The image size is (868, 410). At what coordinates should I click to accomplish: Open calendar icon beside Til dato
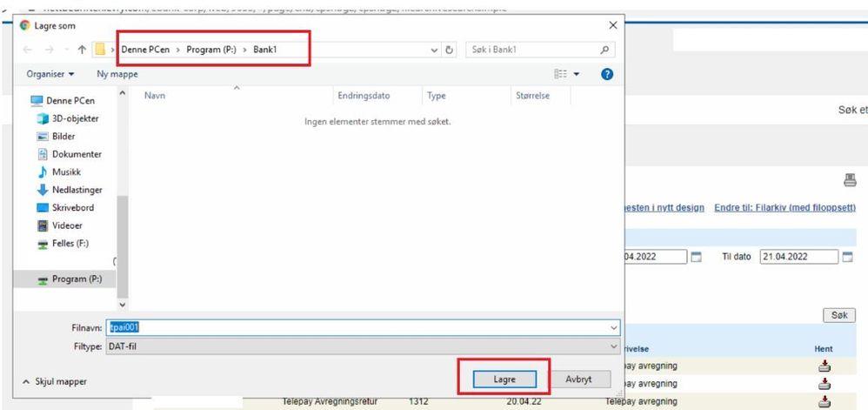pyautogui.click(x=847, y=257)
